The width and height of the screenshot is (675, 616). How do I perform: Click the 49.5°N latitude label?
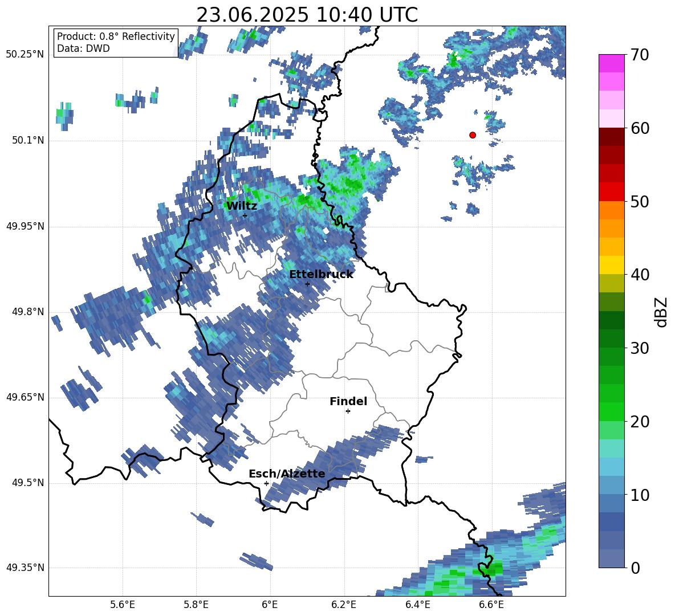point(29,483)
